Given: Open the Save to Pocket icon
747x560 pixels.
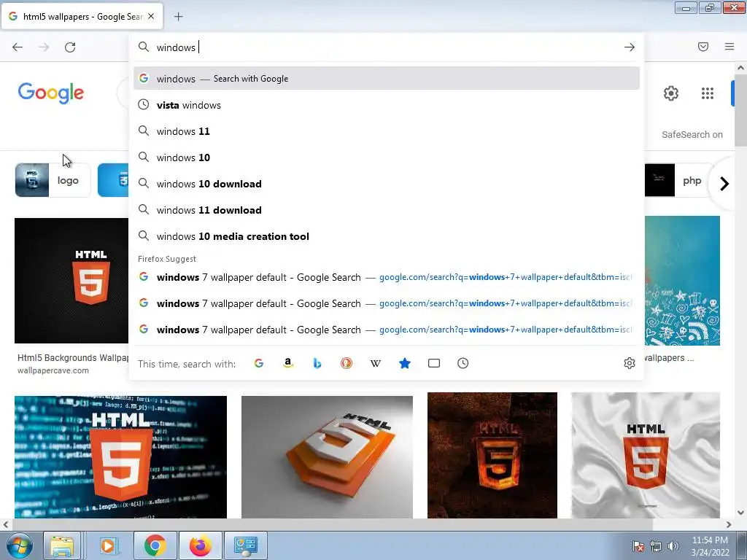Looking at the screenshot, I should coord(703,47).
